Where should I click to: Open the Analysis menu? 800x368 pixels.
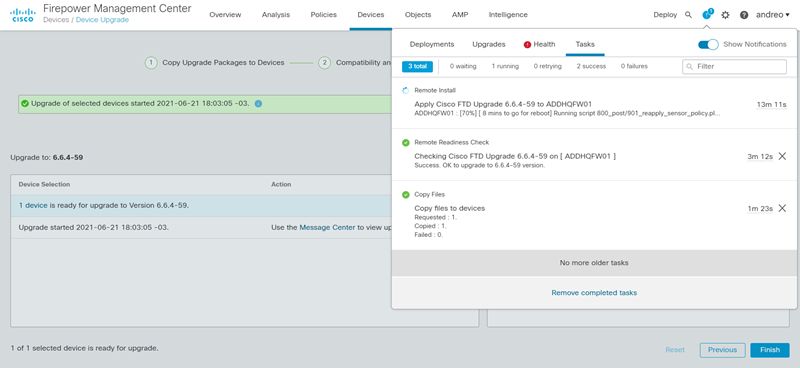(x=276, y=15)
